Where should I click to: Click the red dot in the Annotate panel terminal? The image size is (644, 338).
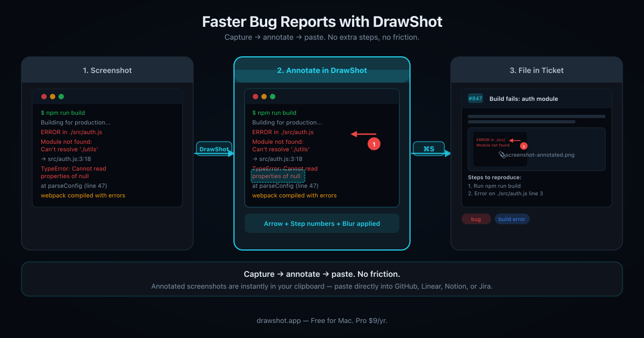coord(255,97)
